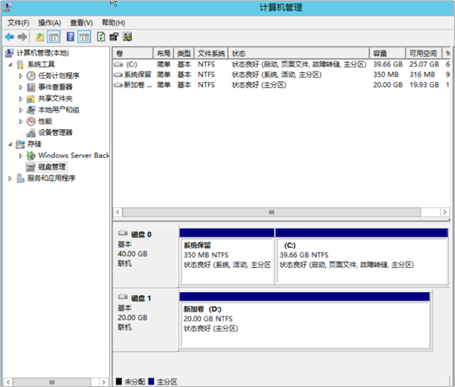Click the 服务和应用程序 icon
455x387 pixels.
(20, 178)
